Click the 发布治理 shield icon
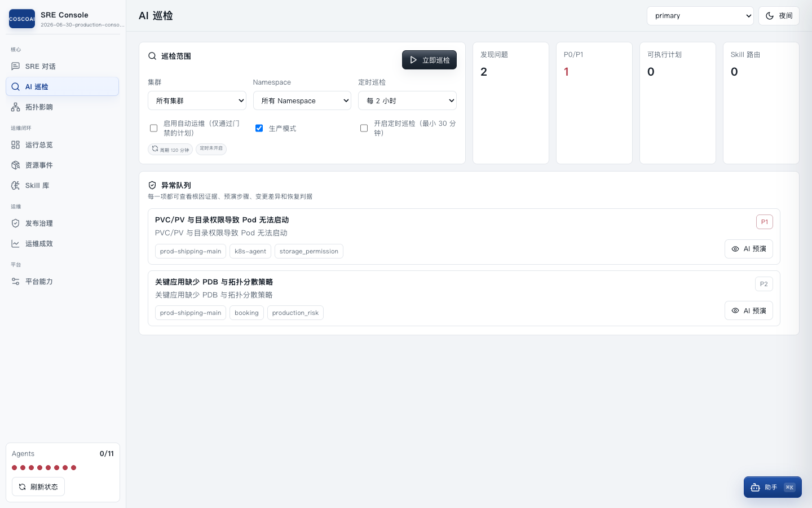 pyautogui.click(x=16, y=224)
